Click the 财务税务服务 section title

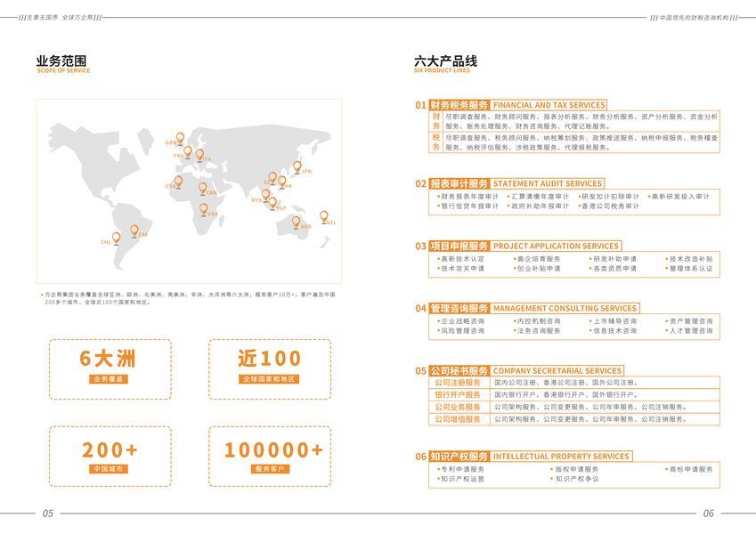(459, 105)
